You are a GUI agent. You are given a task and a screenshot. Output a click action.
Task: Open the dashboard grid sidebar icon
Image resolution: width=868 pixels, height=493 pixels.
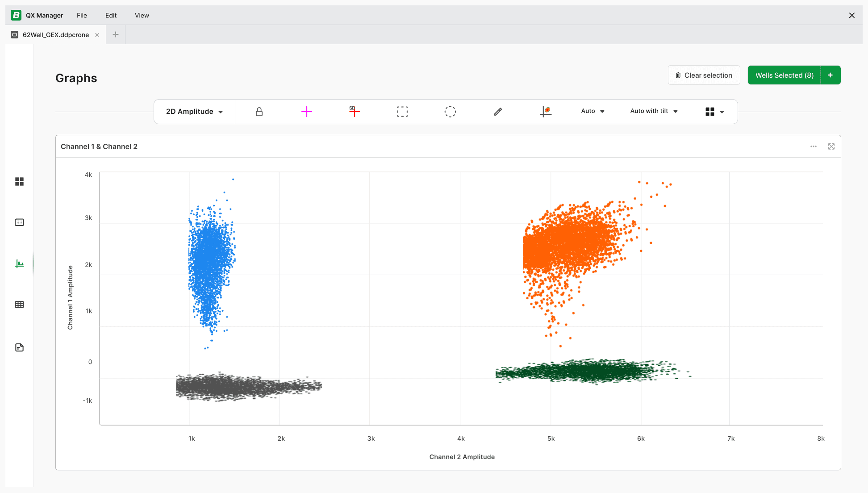pos(19,181)
